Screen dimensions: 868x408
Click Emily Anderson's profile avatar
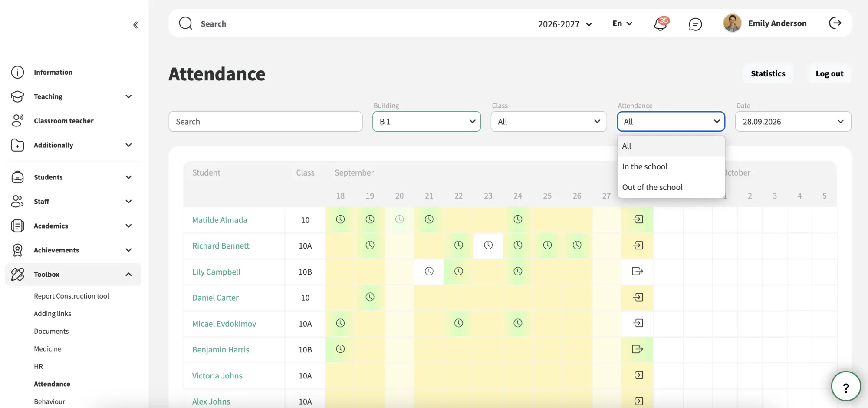coord(732,23)
